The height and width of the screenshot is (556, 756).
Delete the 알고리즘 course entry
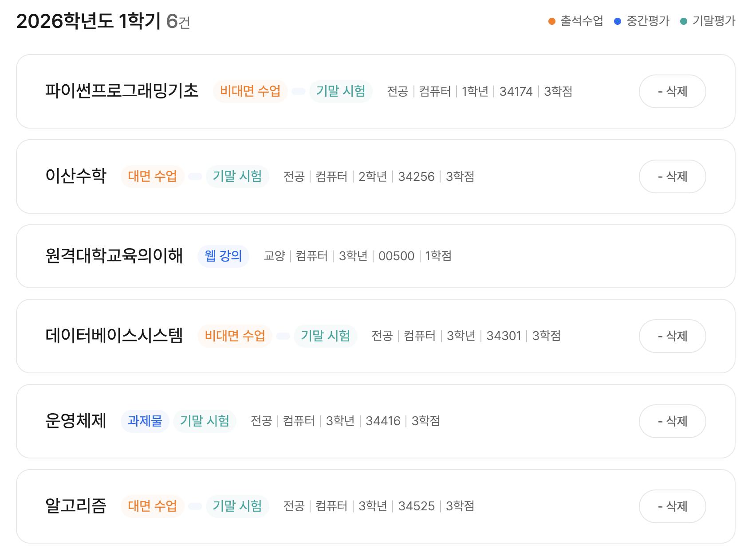tap(672, 506)
